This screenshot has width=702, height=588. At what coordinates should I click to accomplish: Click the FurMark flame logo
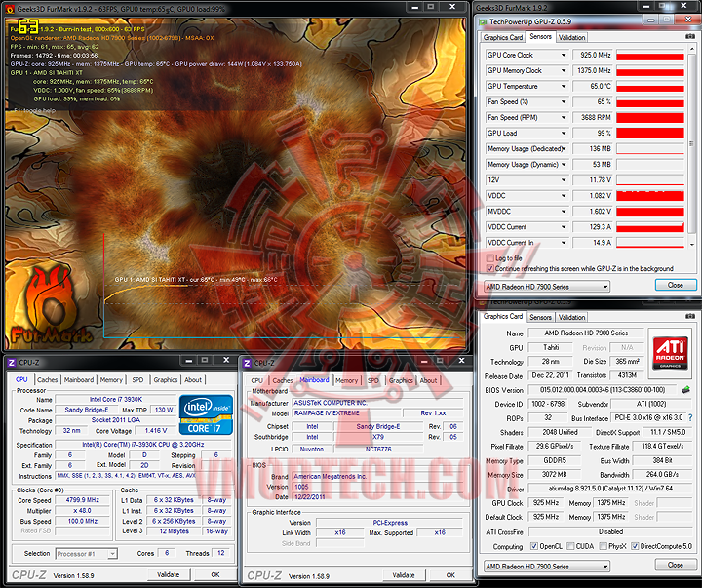click(50, 304)
